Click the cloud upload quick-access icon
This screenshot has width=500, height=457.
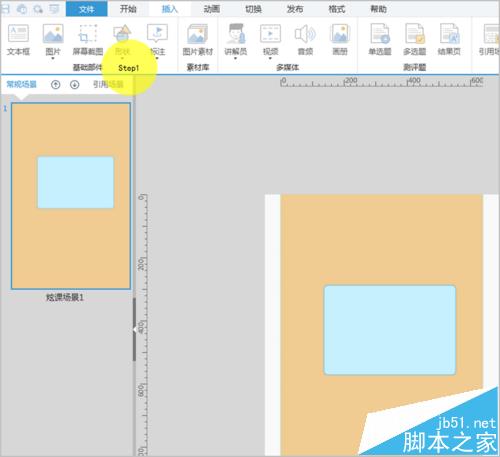coord(22,9)
